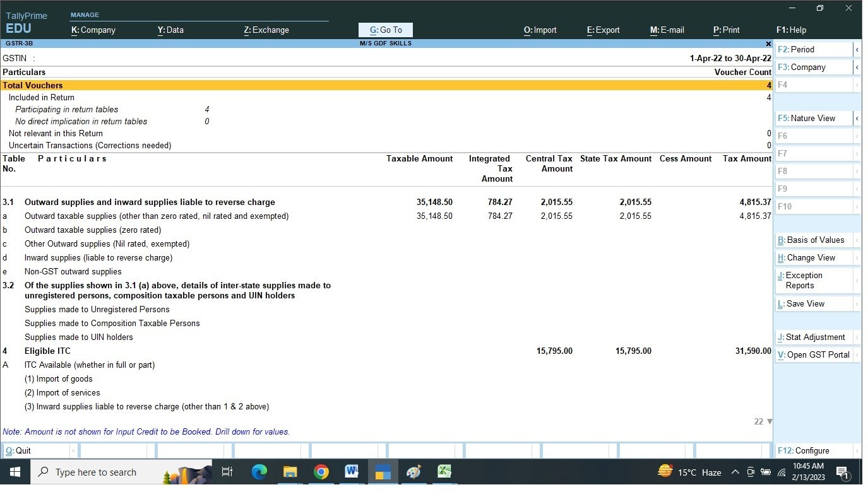The height and width of the screenshot is (492, 868).
Task: Launch Google Chrome from the taskbar
Action: (321, 472)
